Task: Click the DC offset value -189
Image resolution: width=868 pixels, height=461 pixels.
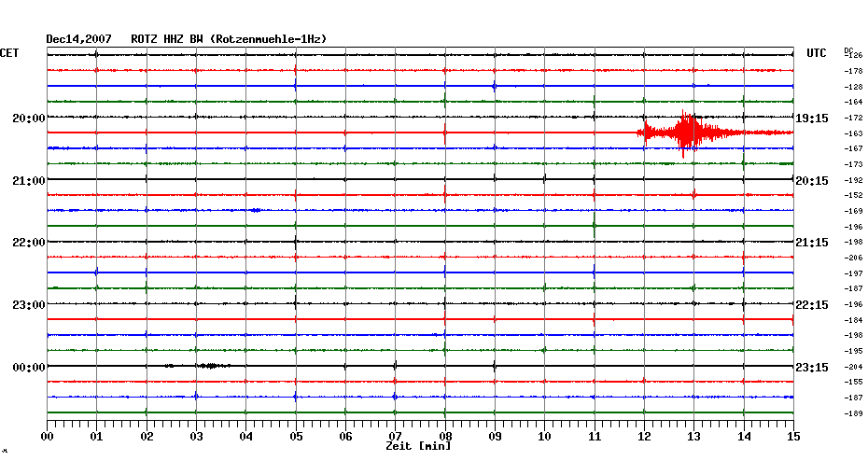Action: [854, 413]
